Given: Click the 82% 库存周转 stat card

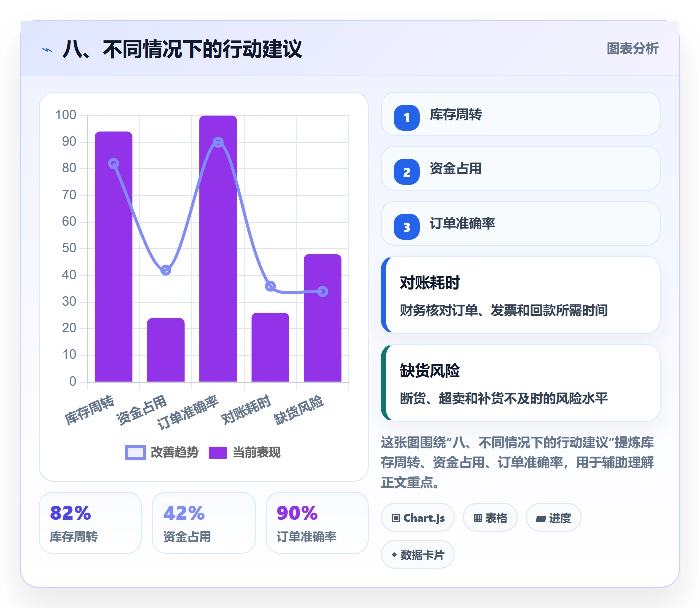Looking at the screenshot, I should pos(90,523).
